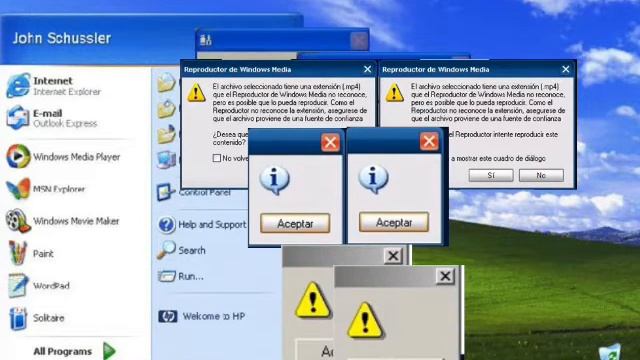Click the 'Outlook Express' subtitle text
This screenshot has width=640, height=360.
coord(65,124)
